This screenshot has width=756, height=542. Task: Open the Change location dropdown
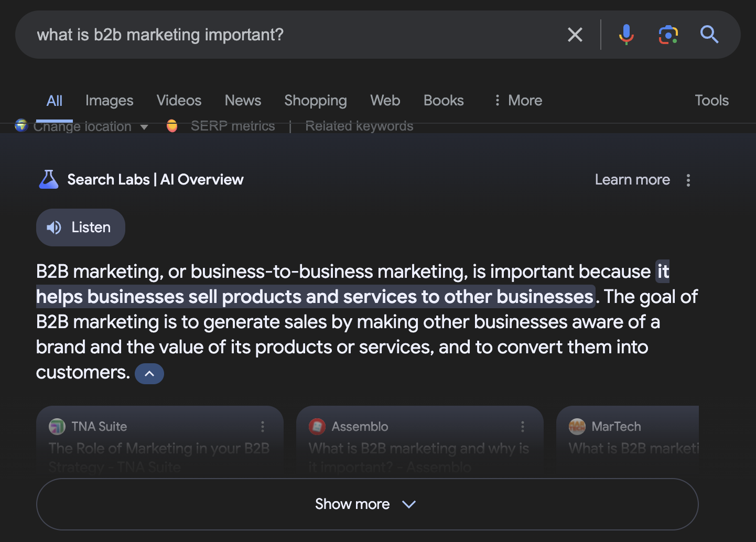coord(90,126)
